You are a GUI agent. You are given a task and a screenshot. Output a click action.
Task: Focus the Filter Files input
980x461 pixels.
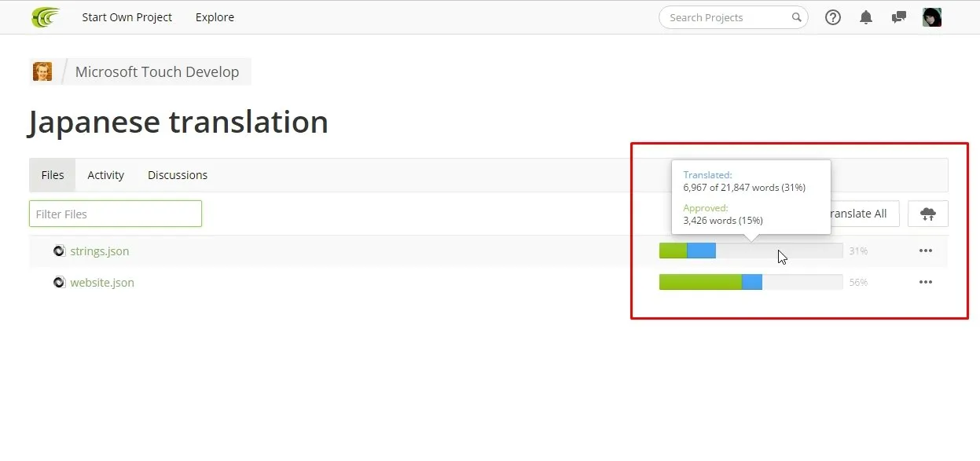click(x=116, y=214)
